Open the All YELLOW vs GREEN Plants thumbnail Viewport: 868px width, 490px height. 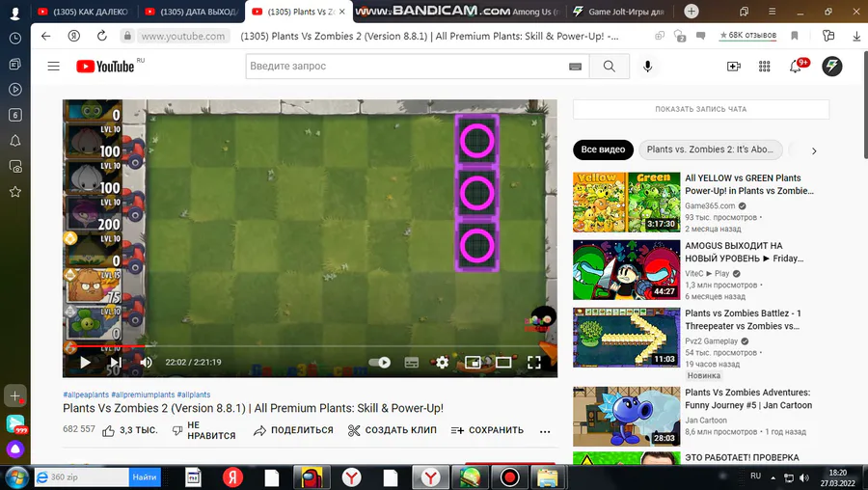click(x=626, y=203)
